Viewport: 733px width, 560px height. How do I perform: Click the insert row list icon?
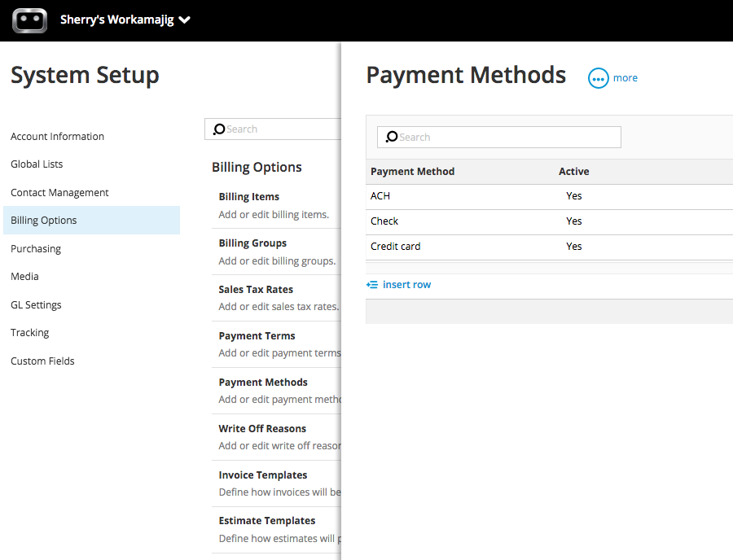click(372, 284)
